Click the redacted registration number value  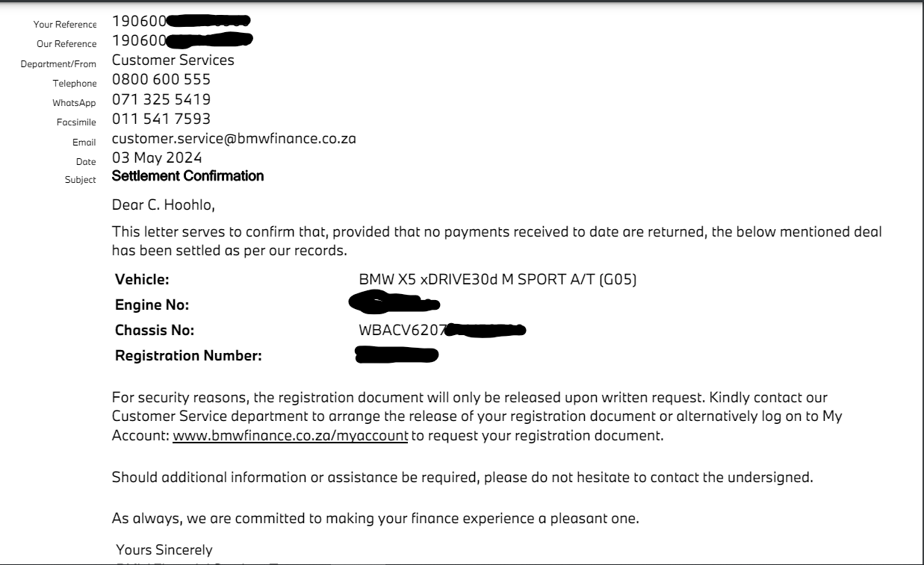(x=397, y=355)
